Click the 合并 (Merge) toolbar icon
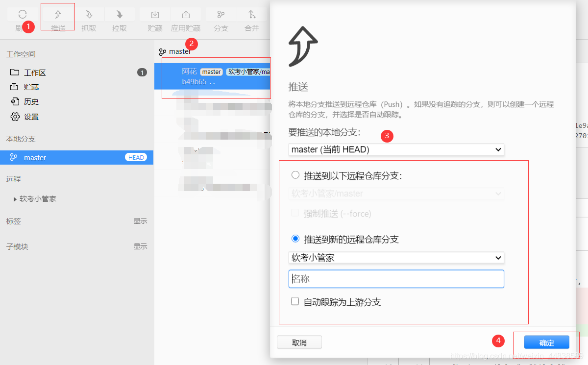Viewport: 588px width, 365px height. (252, 15)
